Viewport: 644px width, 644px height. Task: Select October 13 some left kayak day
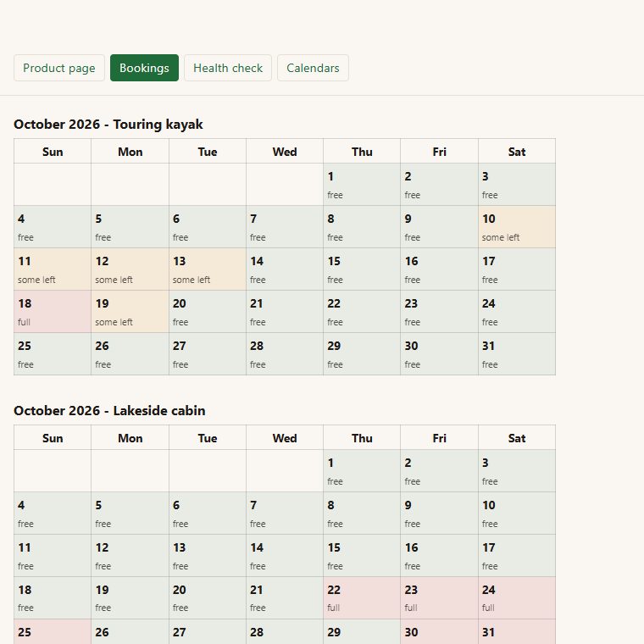click(x=208, y=269)
